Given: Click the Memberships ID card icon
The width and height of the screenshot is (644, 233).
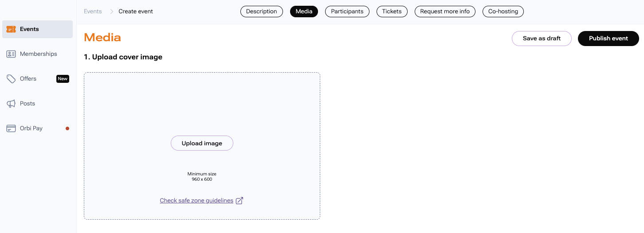Looking at the screenshot, I should point(11,54).
